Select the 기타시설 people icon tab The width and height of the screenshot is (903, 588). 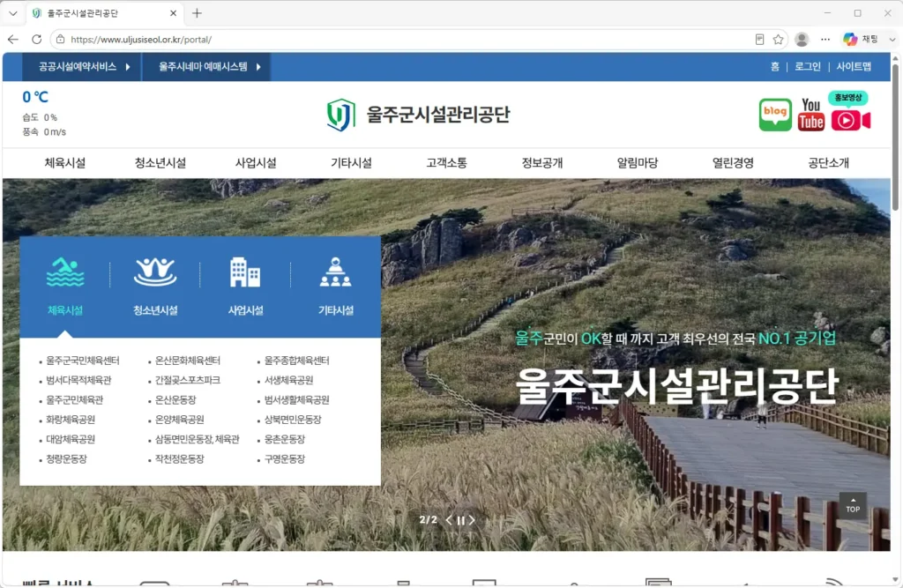[336, 287]
